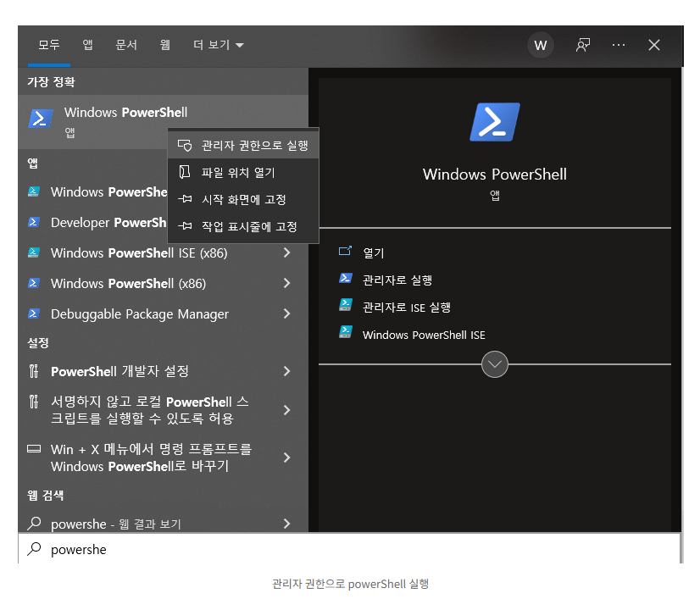Open Developer PowerShell result
The width and height of the screenshot is (700, 599).
click(x=93, y=222)
